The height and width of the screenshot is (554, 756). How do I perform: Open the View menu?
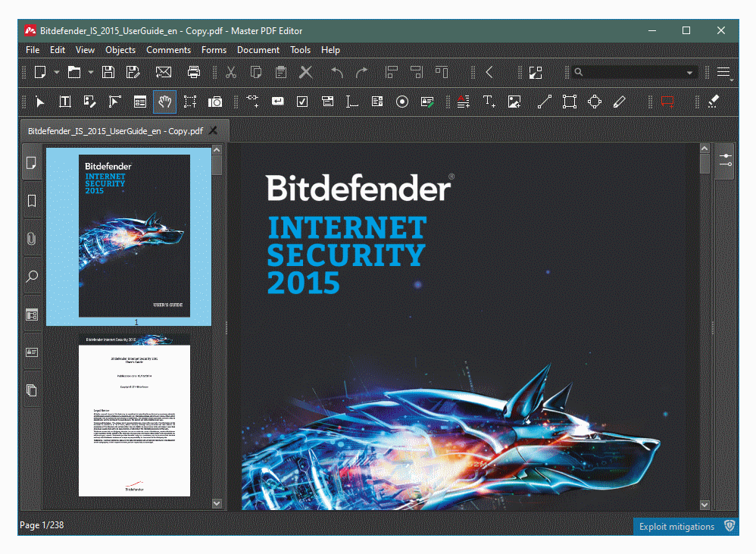pyautogui.click(x=85, y=50)
